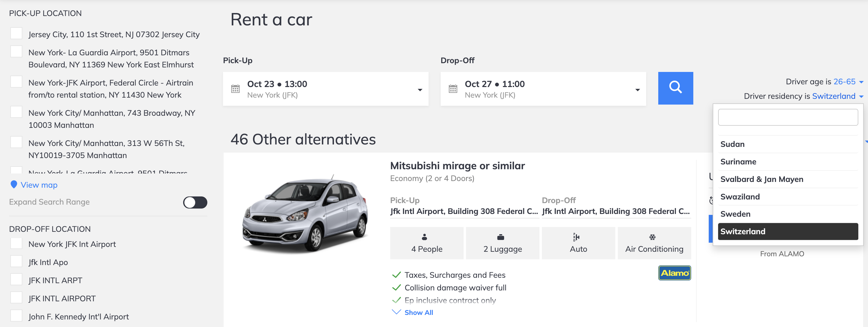The width and height of the screenshot is (868, 327).
Task: Click the Pick-Up calendar icon
Action: 235,89
